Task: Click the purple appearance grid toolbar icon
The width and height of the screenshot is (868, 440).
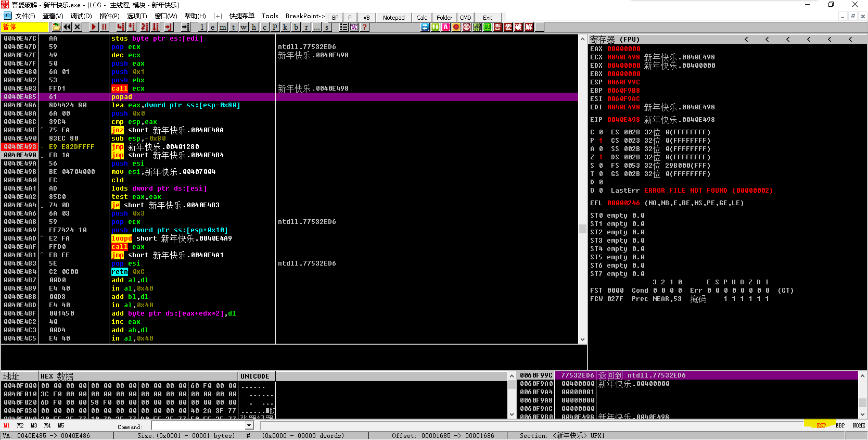Action: [354, 27]
